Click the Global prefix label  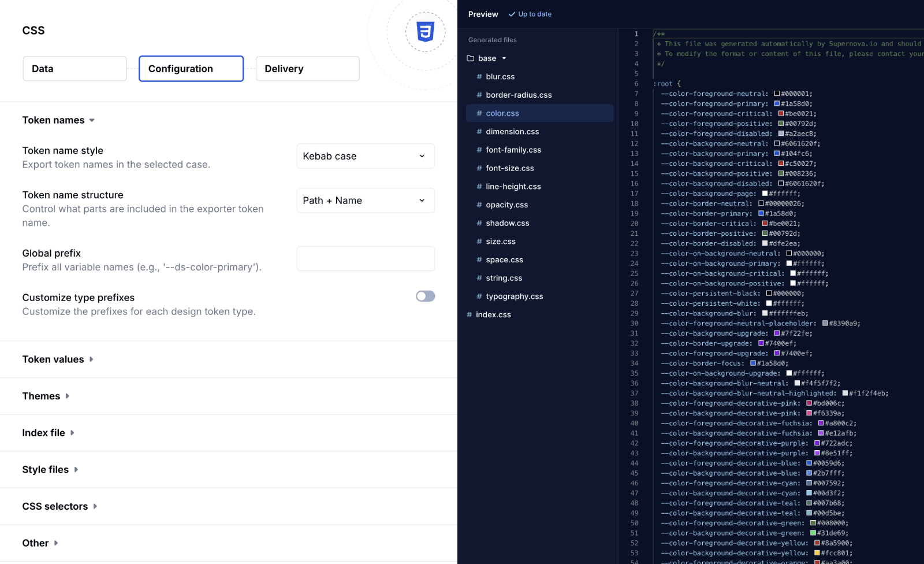pyautogui.click(x=51, y=254)
